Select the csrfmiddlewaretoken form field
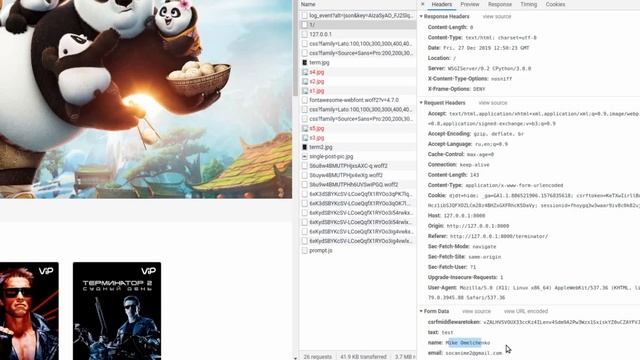Image resolution: width=640 pixels, height=360 pixels. 533,322
